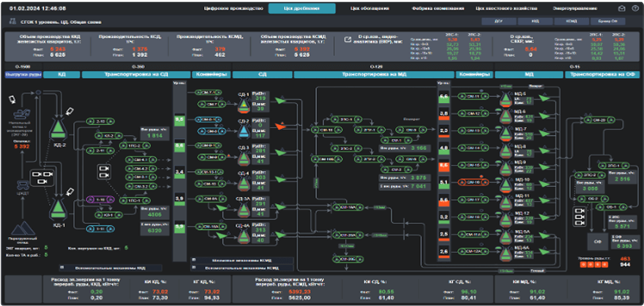644x306 pixels.
Task: Click the КСМД button in the header
Action: coord(571,21)
